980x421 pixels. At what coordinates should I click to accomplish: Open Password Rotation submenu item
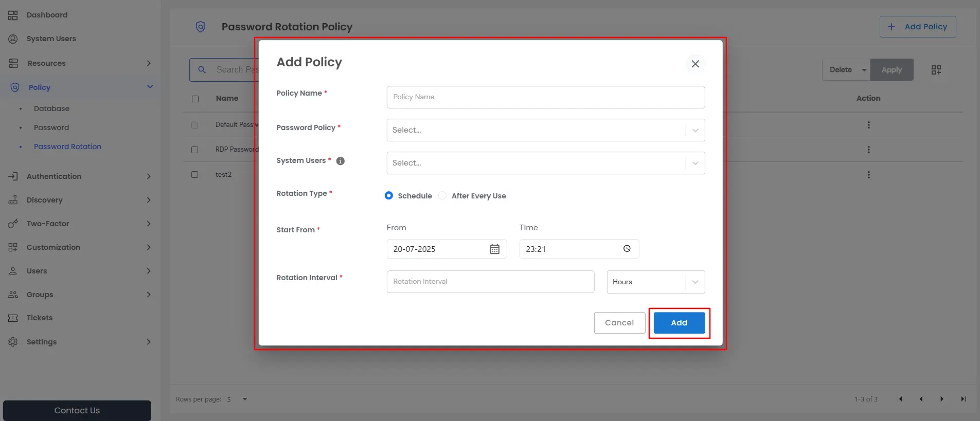[67, 147]
